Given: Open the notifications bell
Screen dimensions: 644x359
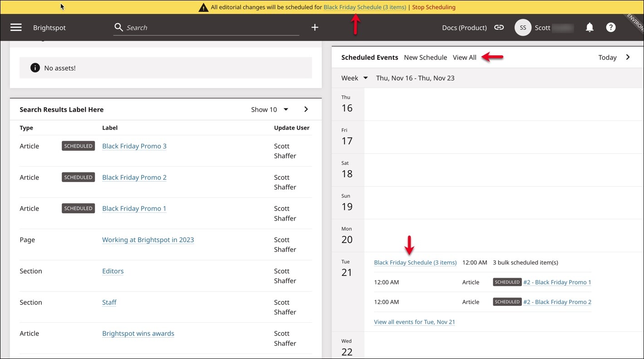Looking at the screenshot, I should 590,28.
